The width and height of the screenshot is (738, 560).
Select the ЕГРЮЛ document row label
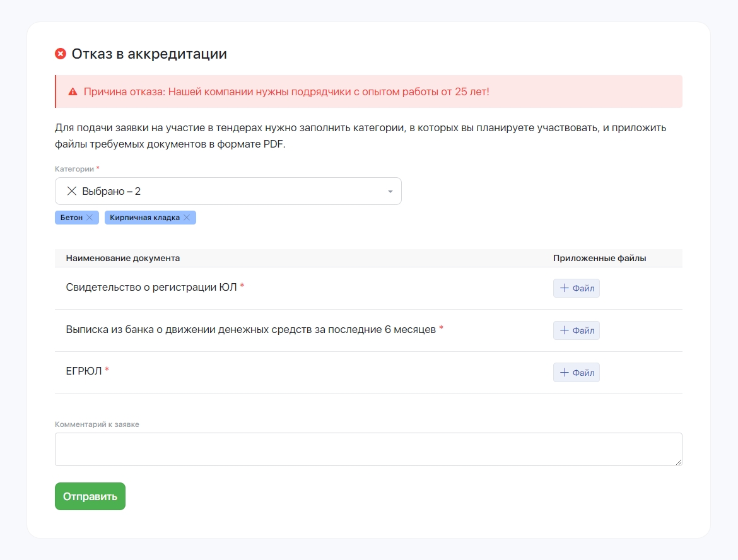tap(84, 371)
